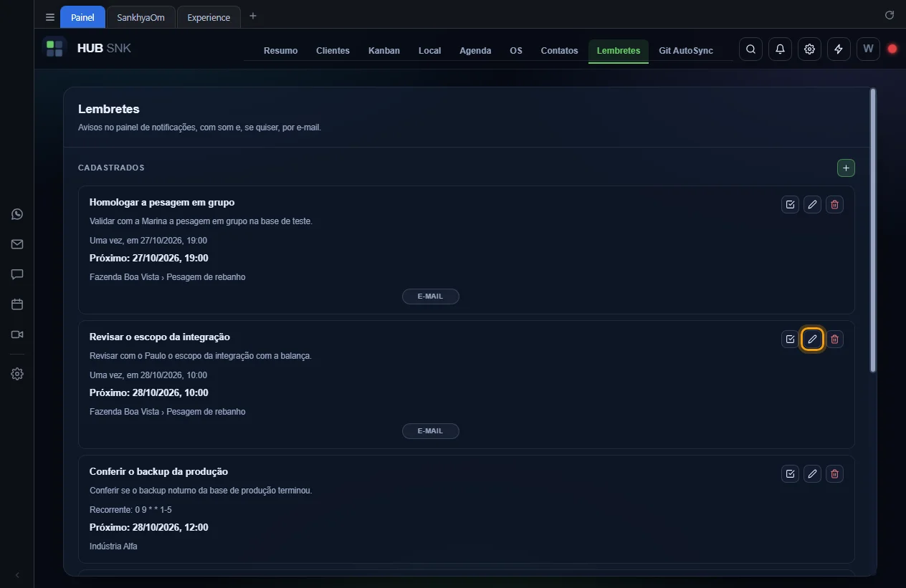Edit the 'Revisar o escopo da integração' reminder
The height and width of the screenshot is (588, 906).
click(x=812, y=339)
